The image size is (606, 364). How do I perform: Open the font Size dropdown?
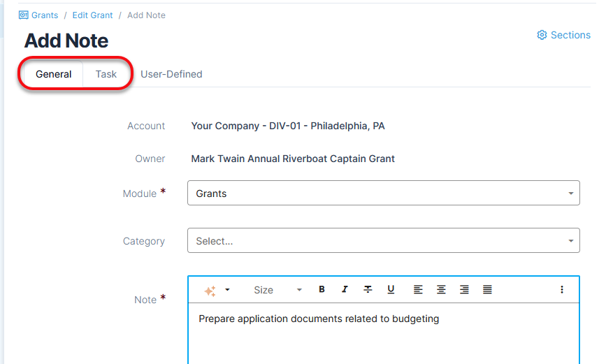coord(277,290)
